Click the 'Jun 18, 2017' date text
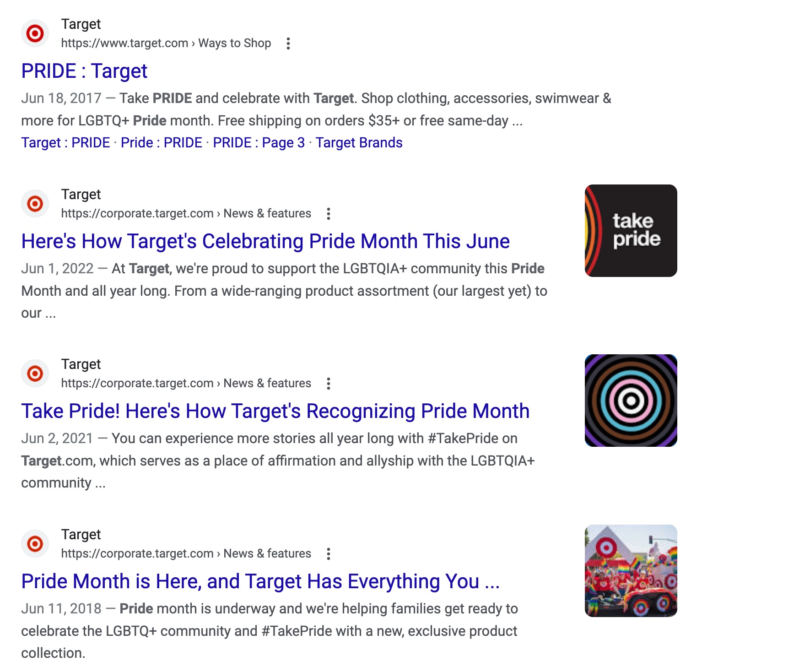Screen dimensions: 810x672 [61, 98]
